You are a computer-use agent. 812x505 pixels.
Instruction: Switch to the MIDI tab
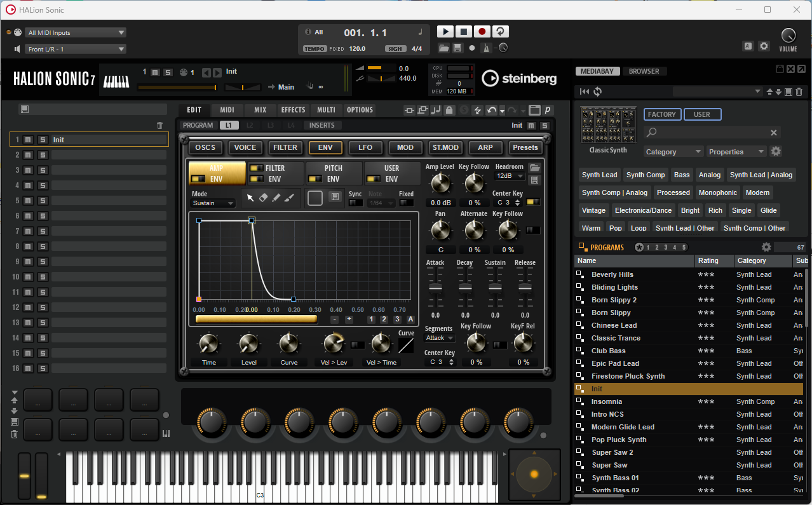[227, 110]
